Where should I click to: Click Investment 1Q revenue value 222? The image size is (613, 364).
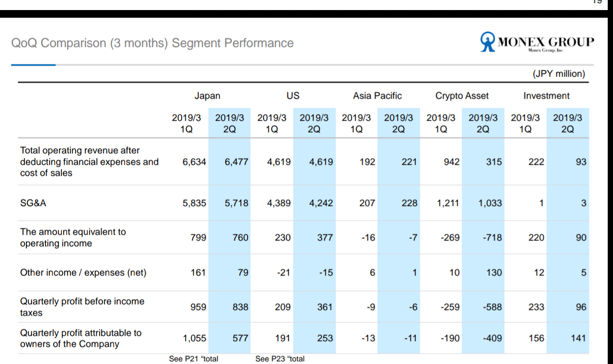coord(536,162)
